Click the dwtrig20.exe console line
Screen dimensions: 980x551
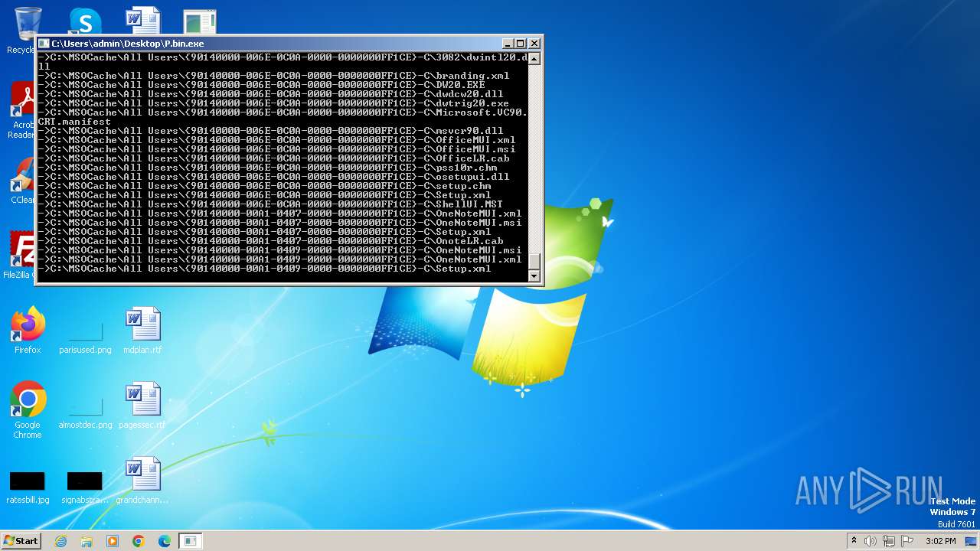274,103
